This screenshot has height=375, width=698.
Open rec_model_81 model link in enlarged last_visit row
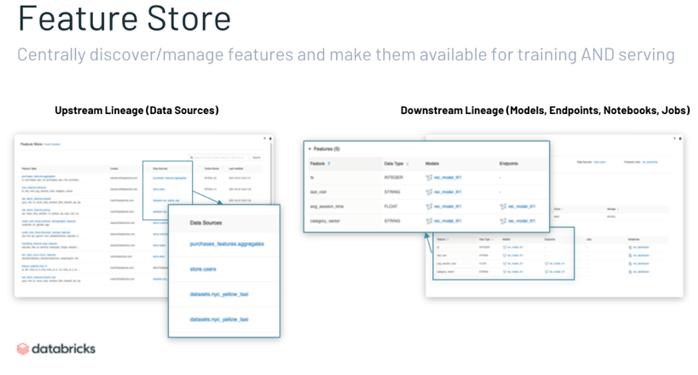pos(447,192)
